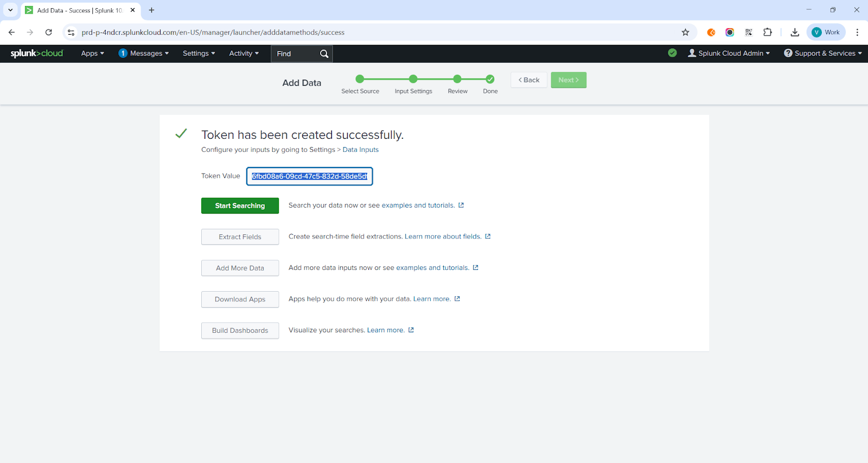Click Start Searching button
The width and height of the screenshot is (868, 463).
240,205
